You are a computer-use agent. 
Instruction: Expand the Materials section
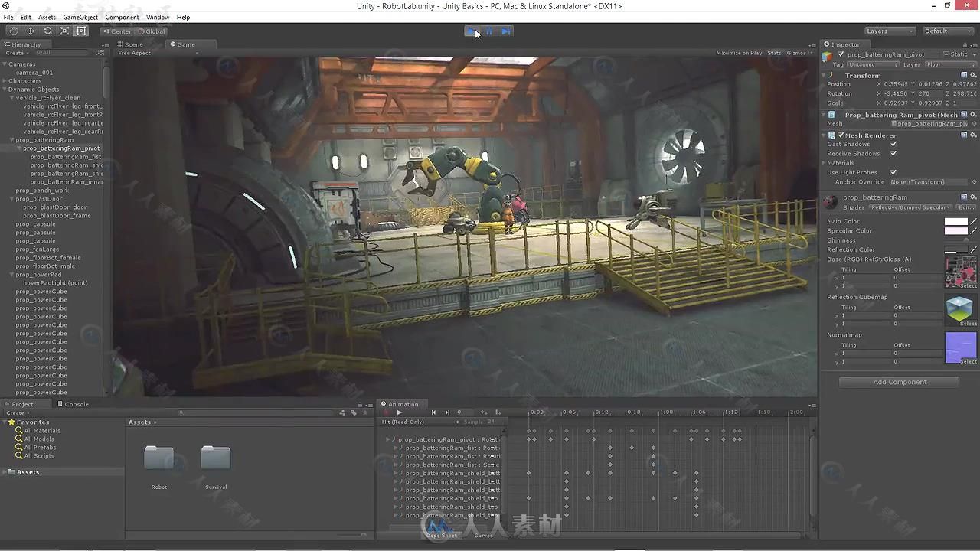click(x=825, y=163)
